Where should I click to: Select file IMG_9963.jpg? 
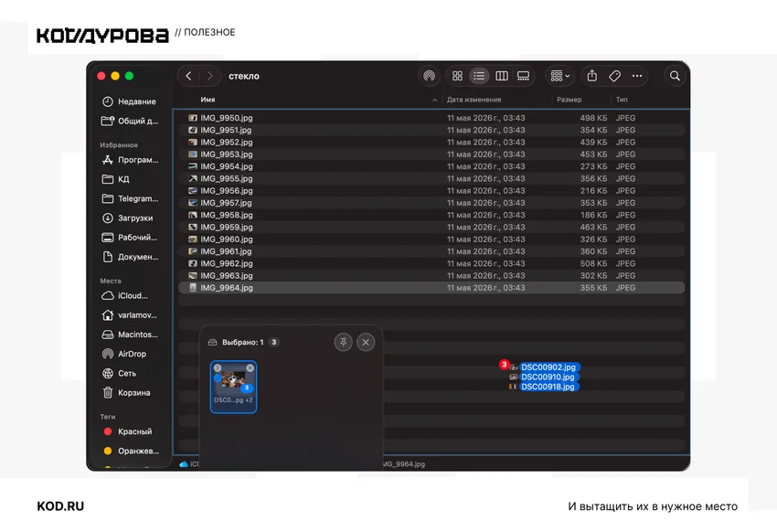pos(431,275)
